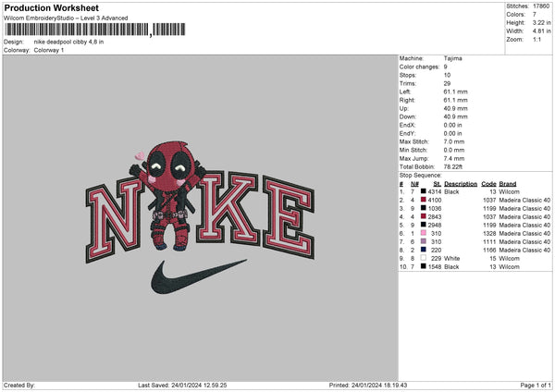Select stitch count 4314 in stop row 1

(x=435, y=191)
